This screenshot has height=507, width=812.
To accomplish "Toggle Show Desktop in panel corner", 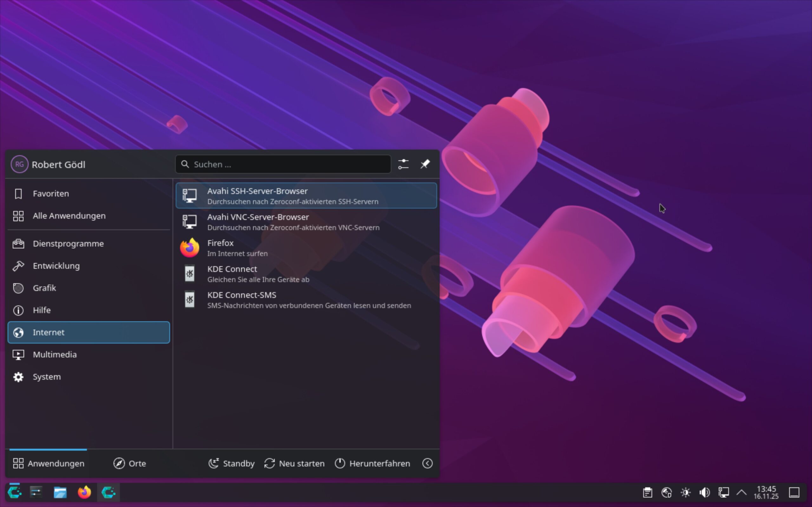I will click(794, 492).
